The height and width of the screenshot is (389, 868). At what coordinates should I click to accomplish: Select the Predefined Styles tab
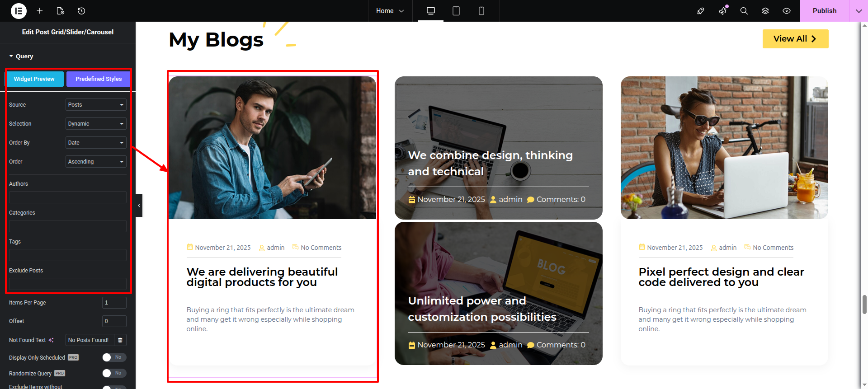[x=99, y=79]
